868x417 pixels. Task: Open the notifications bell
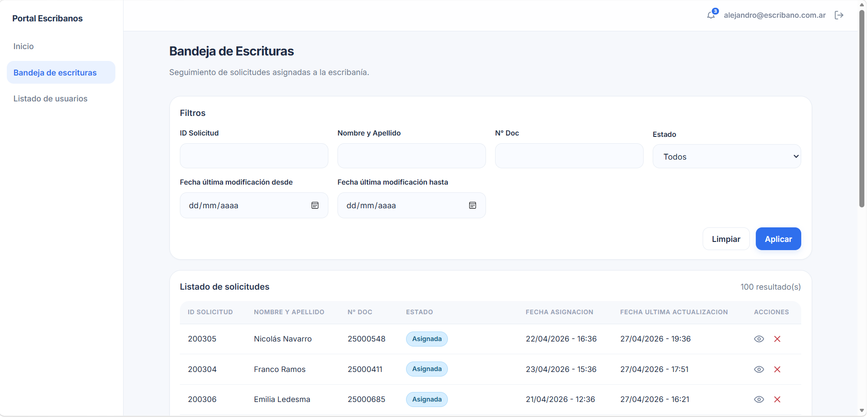(x=711, y=15)
